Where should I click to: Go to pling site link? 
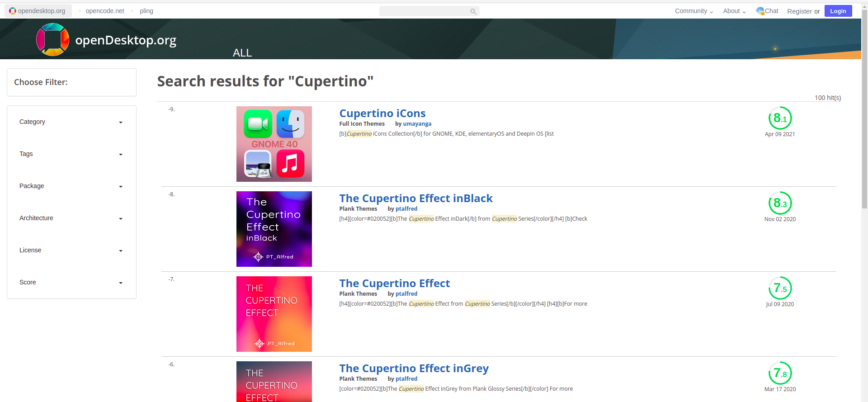click(146, 11)
